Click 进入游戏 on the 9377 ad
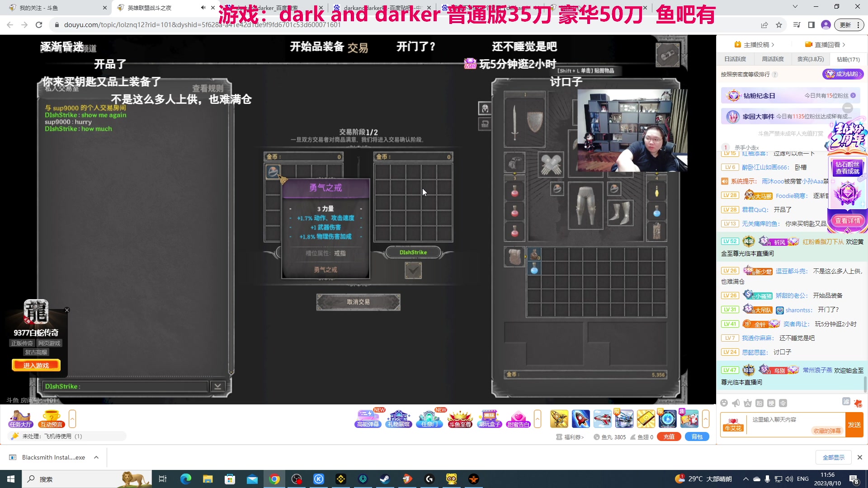Screen dimensions: 868x488 coord(36,365)
